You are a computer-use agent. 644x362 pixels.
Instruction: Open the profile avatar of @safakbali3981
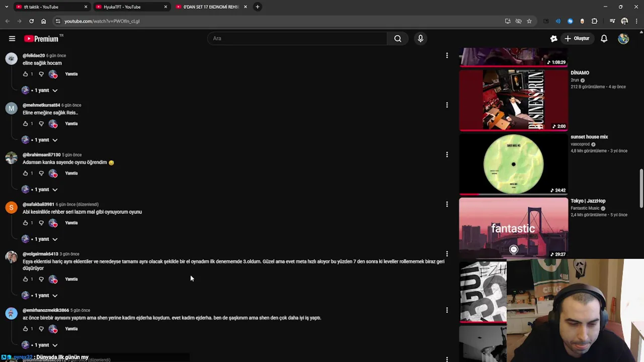coord(11,208)
